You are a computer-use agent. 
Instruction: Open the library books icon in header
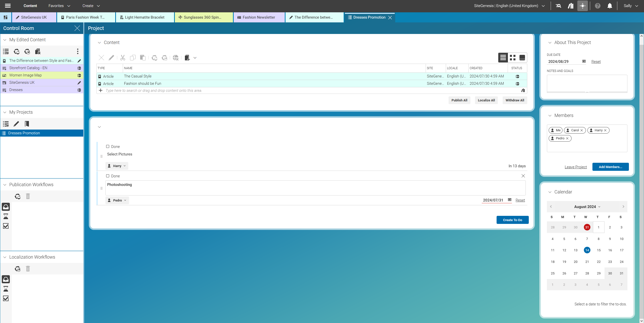click(571, 6)
